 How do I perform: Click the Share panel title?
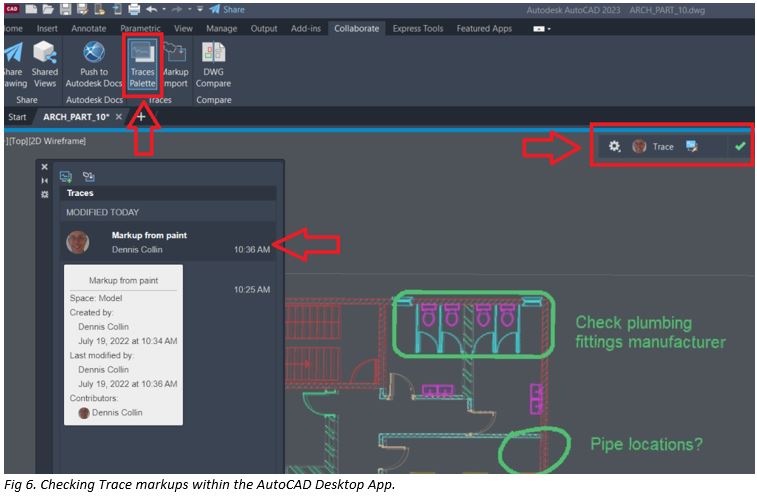coord(27,100)
